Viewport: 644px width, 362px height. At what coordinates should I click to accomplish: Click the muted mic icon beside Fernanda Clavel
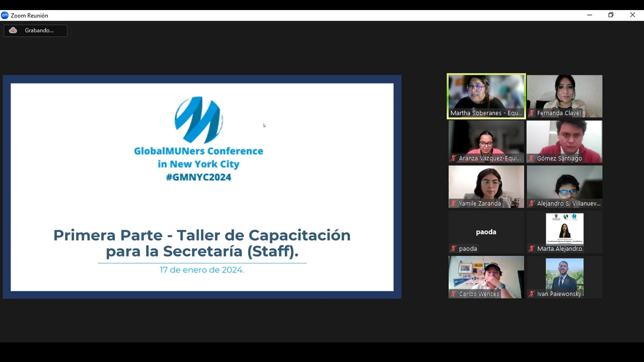pyautogui.click(x=531, y=113)
